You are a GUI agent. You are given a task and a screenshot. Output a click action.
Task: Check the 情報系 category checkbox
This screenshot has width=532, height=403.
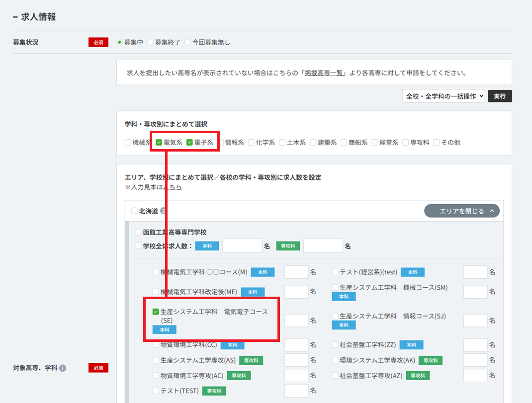point(221,143)
